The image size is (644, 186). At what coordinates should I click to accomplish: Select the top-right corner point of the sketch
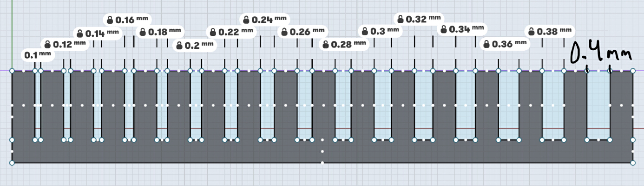tap(633, 71)
